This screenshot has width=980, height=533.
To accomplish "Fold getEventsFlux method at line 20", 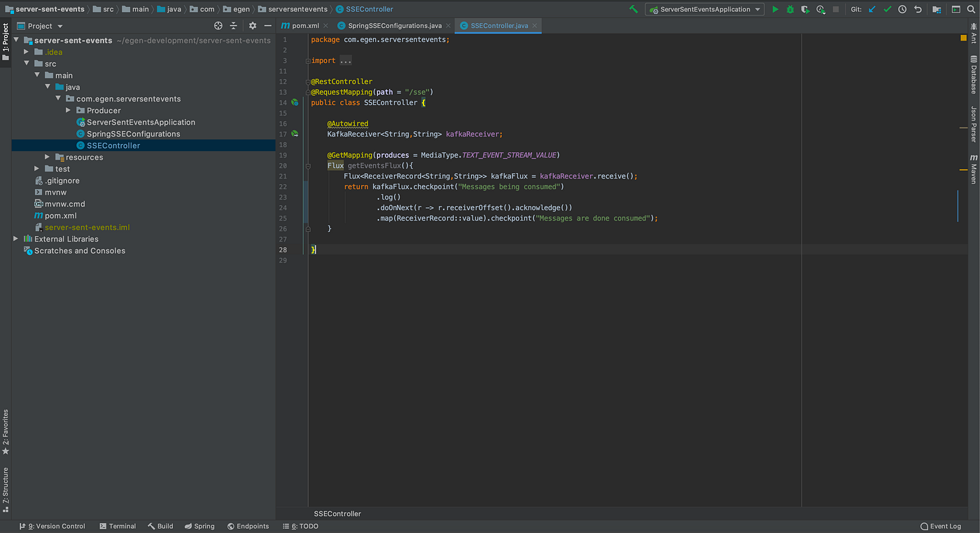I will [307, 166].
